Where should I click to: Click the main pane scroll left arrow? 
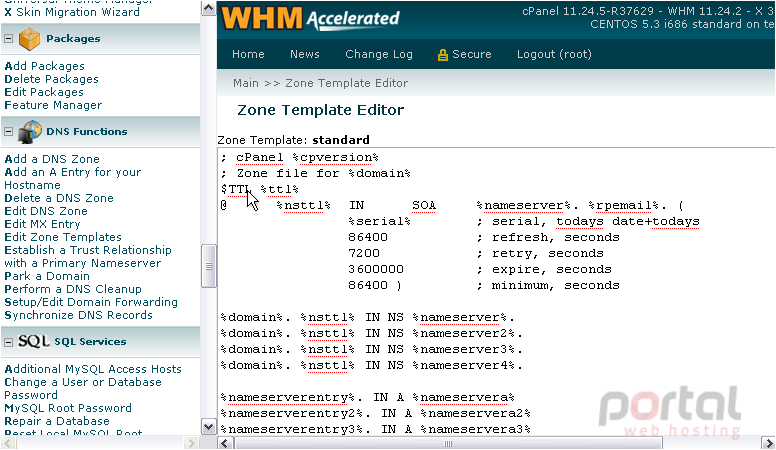225,443
